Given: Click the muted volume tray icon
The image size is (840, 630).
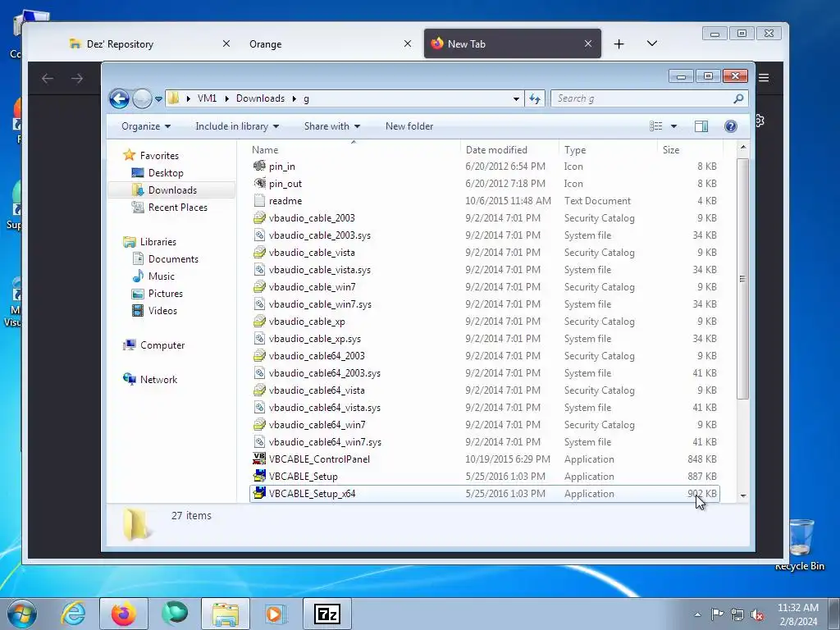Looking at the screenshot, I should coord(757,615).
